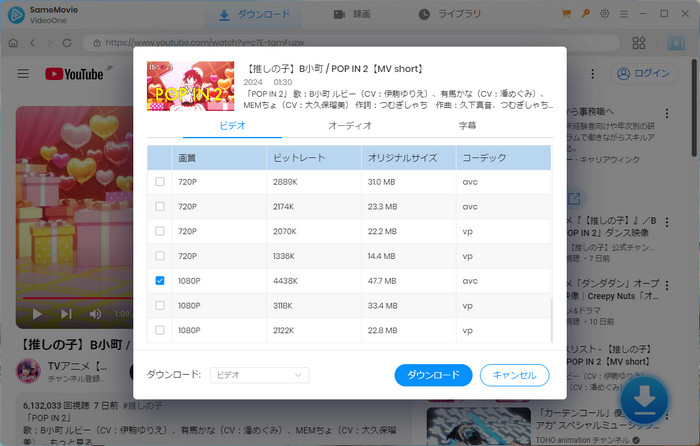Reload the page with refresh icon
Screen dimensions: 700x446
67,43
